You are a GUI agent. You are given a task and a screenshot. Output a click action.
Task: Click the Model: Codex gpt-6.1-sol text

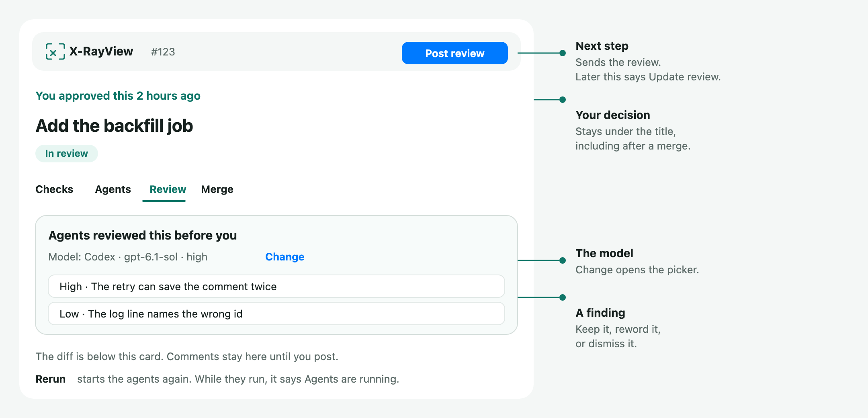point(128,257)
